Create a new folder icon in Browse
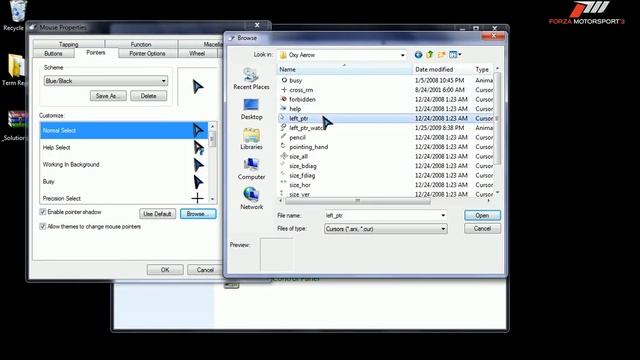The width and height of the screenshot is (640, 360). 441,55
